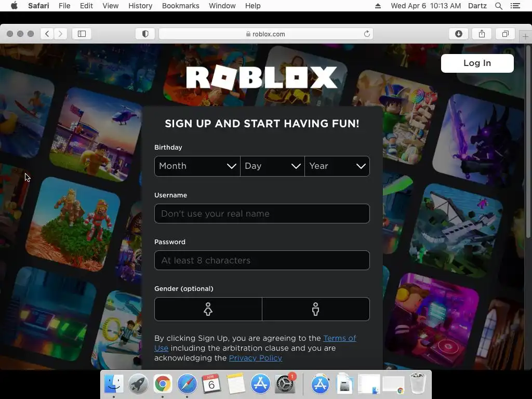Open Spotlight search in the menu bar

[498, 6]
